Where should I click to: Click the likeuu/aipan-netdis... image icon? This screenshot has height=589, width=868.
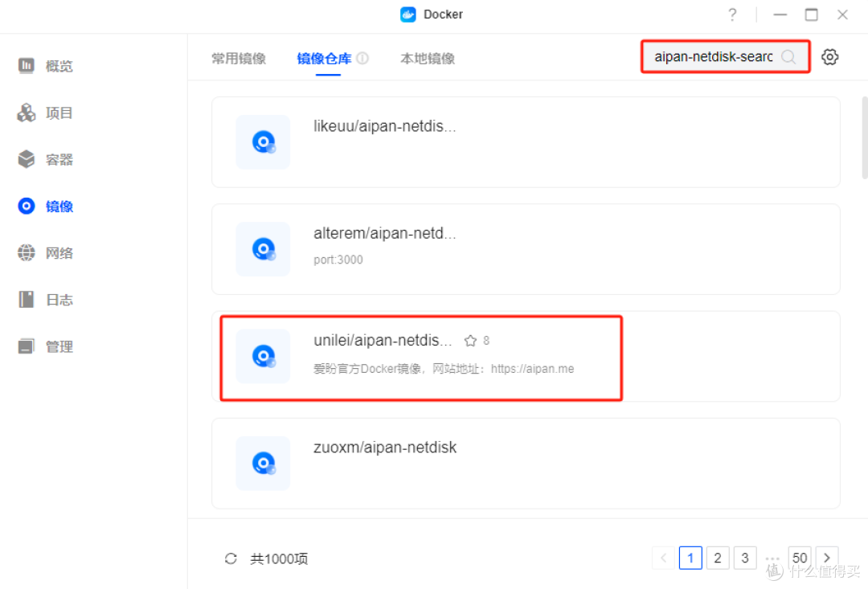[x=263, y=141]
